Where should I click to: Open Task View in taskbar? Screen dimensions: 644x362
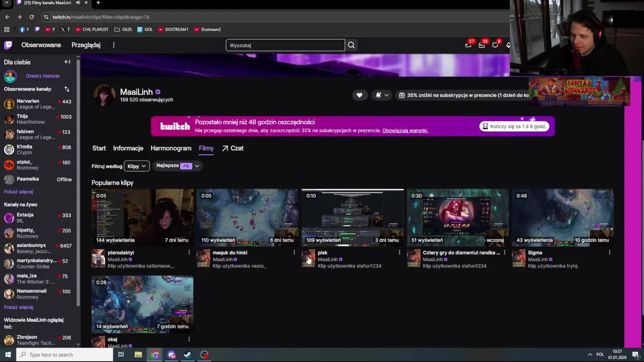(121, 355)
